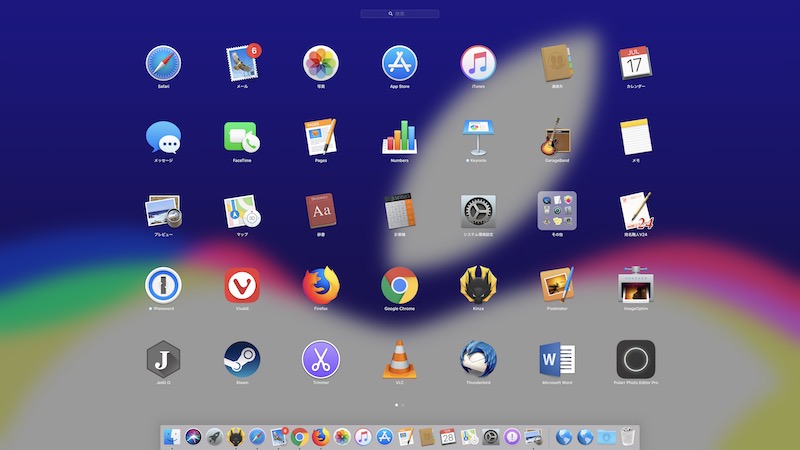Select the first Launchpad page dot

396,405
